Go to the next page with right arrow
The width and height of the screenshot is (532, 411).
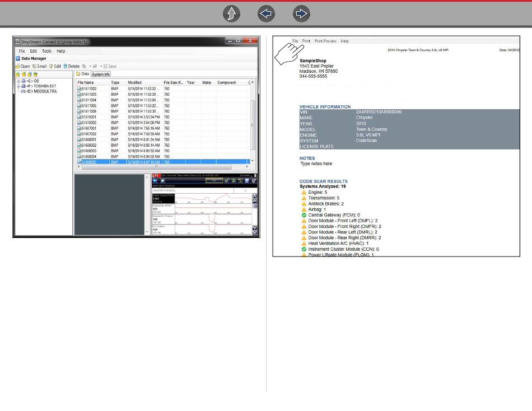point(301,13)
